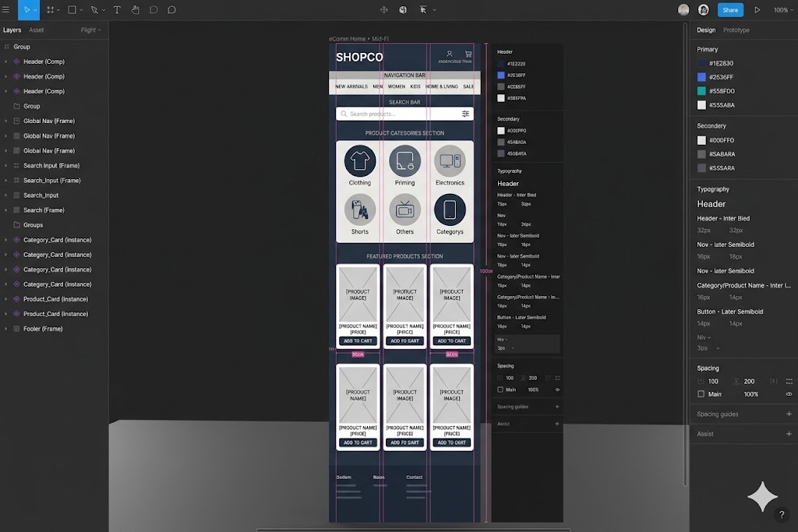Click the sparkle AI assistant icon
This screenshot has width=798, height=532.
pos(762,496)
